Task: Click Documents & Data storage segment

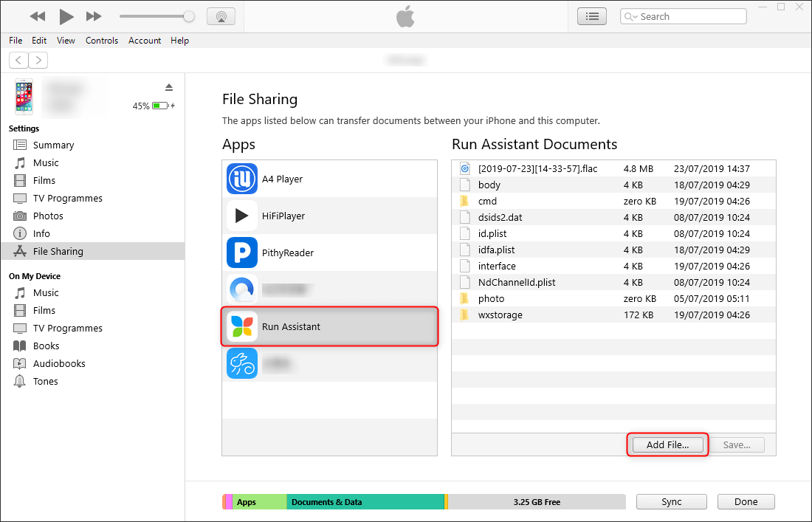Action: (x=365, y=502)
